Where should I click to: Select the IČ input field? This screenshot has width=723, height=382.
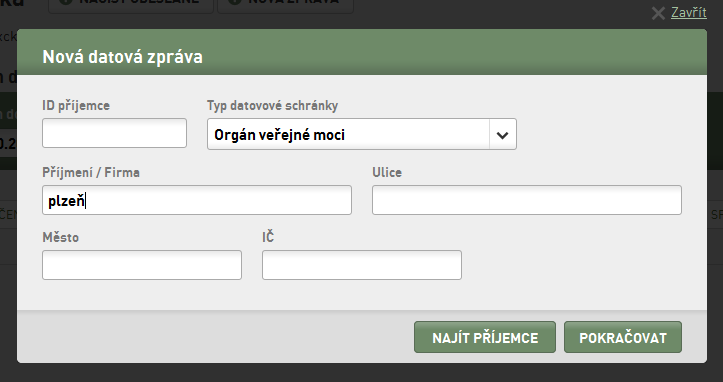tap(362, 265)
